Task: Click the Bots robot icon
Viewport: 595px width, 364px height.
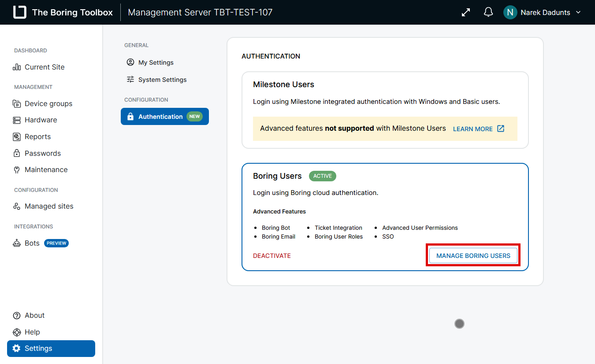Action: (x=17, y=243)
